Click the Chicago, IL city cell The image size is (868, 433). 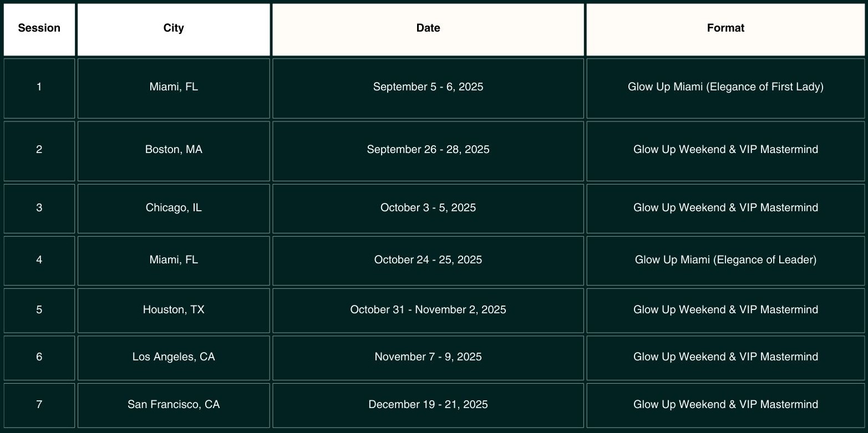point(174,208)
